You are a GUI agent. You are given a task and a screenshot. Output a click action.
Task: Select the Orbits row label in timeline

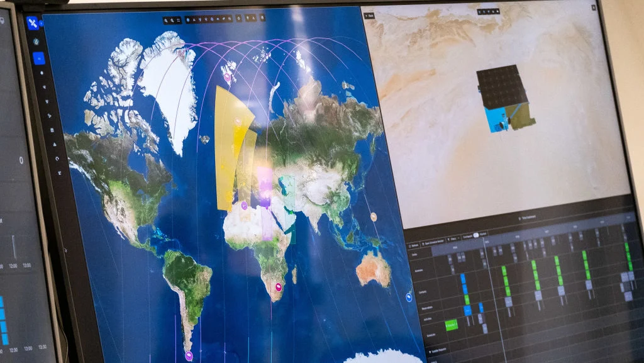[x=414, y=255]
